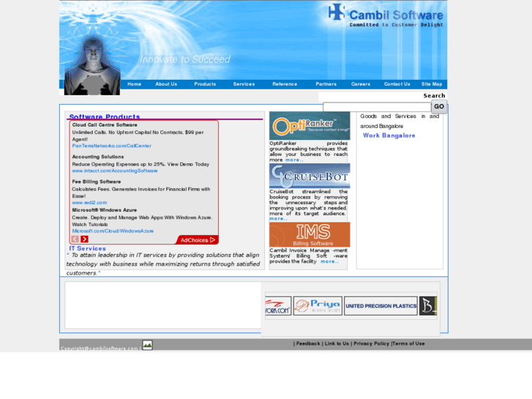Image resolution: width=532 pixels, height=399 pixels.
Task: Open CruiseBot more.. link
Action: pyautogui.click(x=278, y=219)
